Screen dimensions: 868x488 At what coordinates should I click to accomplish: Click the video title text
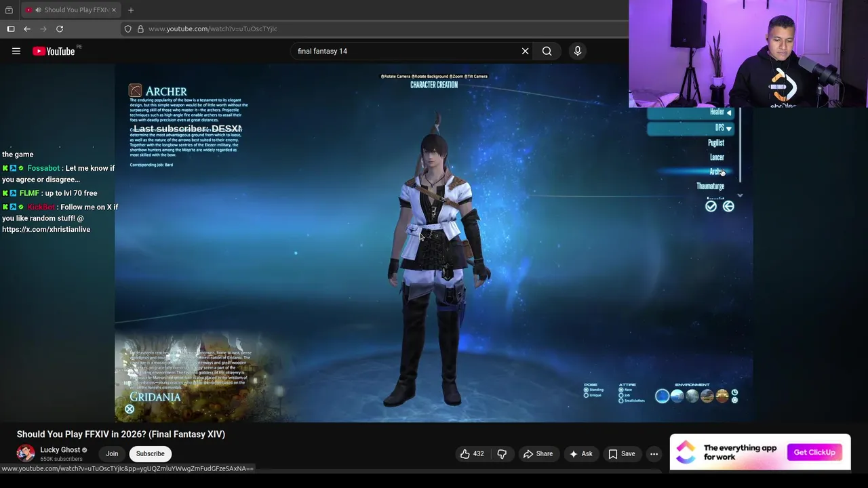coord(121,434)
